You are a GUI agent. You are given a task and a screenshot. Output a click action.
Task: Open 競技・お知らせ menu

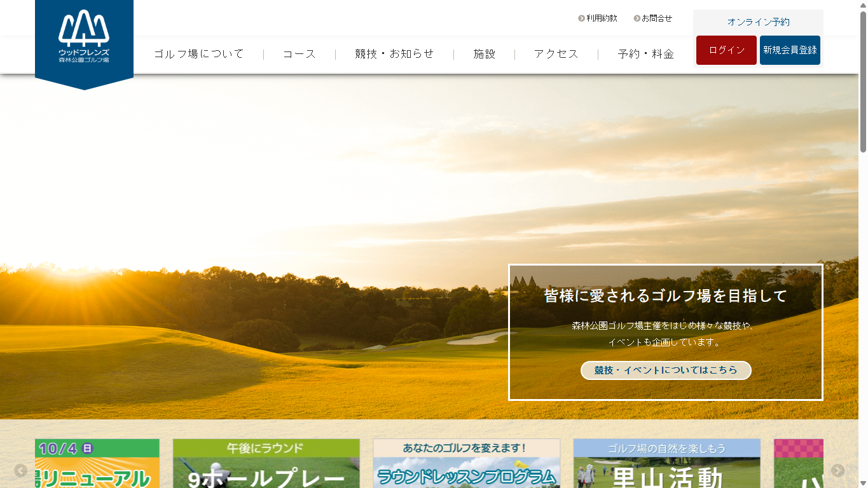point(394,54)
